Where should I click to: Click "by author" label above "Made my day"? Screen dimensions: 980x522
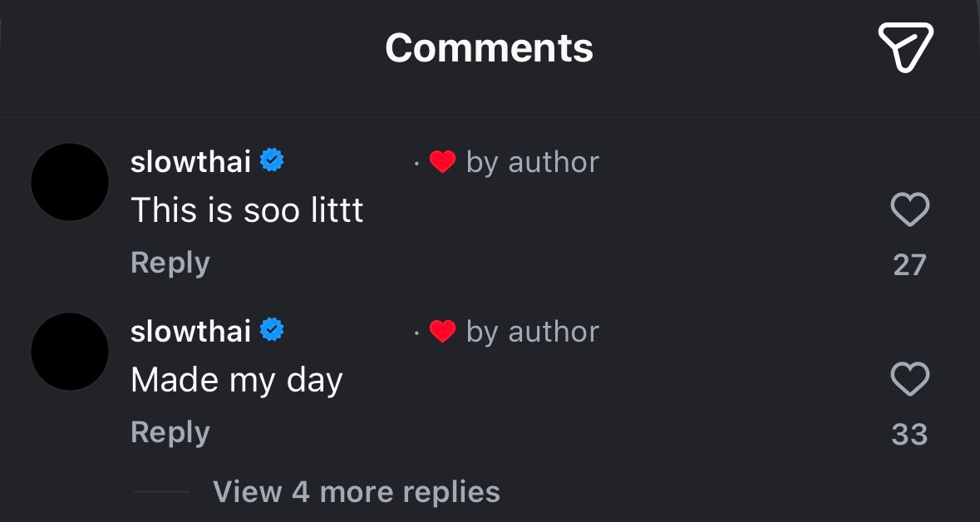pos(532,332)
